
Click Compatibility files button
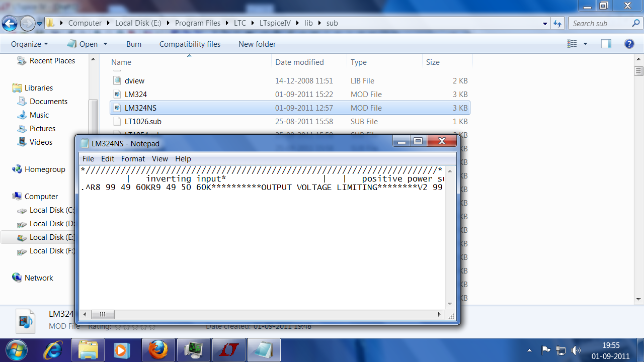point(190,44)
